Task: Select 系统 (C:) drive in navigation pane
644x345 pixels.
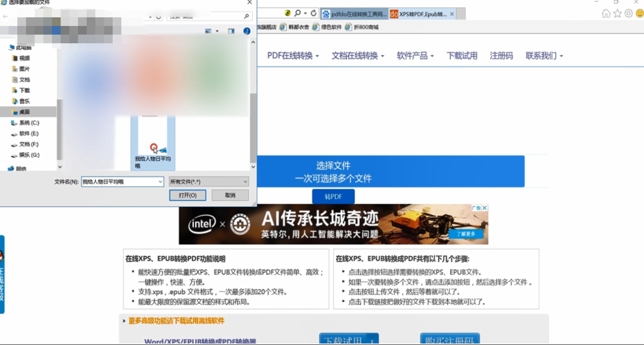Action: pyautogui.click(x=29, y=123)
